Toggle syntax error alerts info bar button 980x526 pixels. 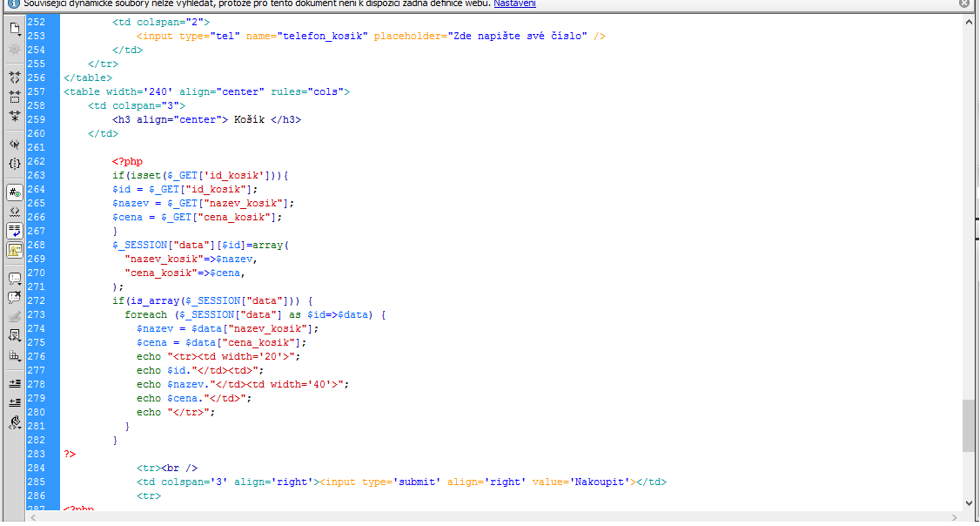click(14, 250)
